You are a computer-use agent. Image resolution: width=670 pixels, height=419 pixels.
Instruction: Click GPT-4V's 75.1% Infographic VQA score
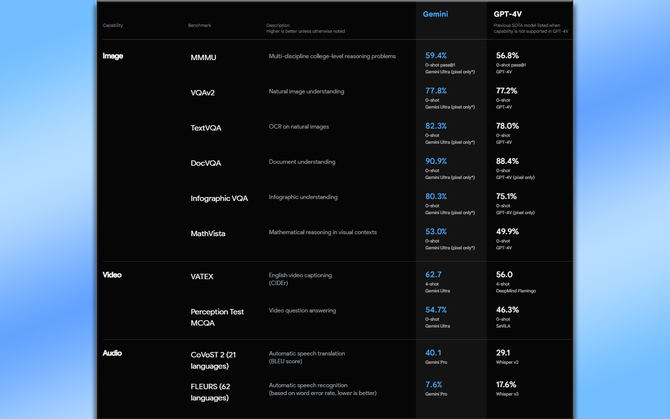click(506, 196)
